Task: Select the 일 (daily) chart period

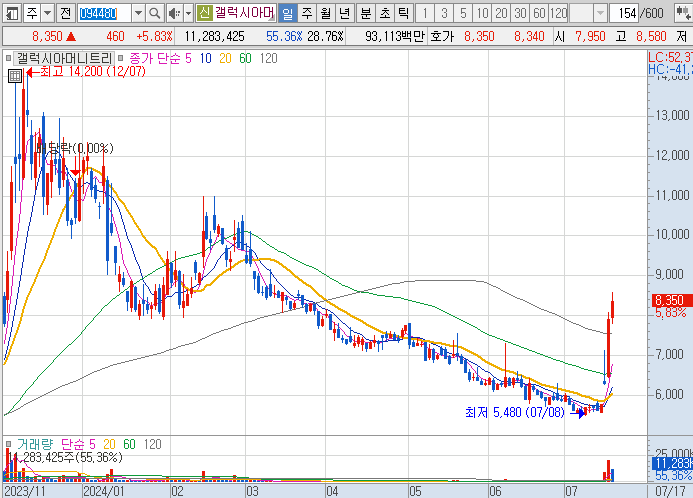Action: click(x=288, y=14)
